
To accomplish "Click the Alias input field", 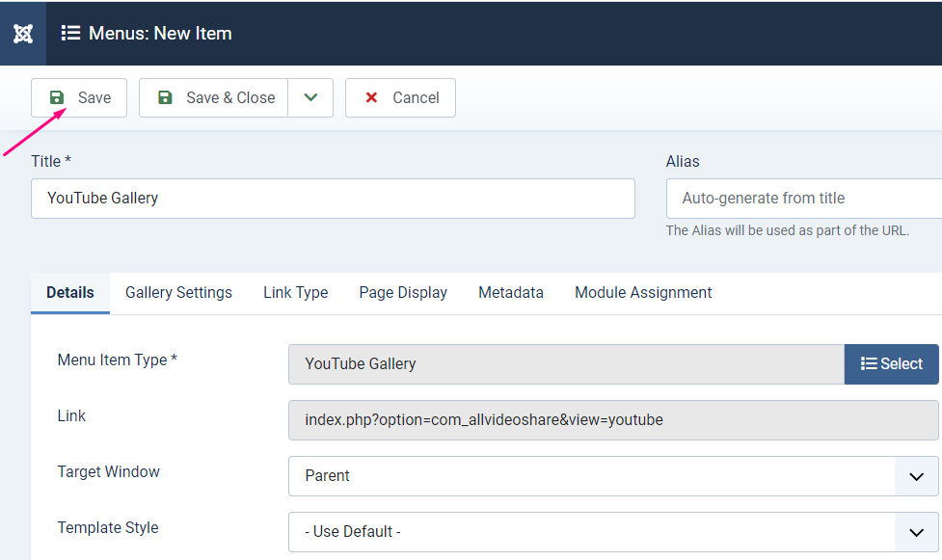I will (x=804, y=199).
